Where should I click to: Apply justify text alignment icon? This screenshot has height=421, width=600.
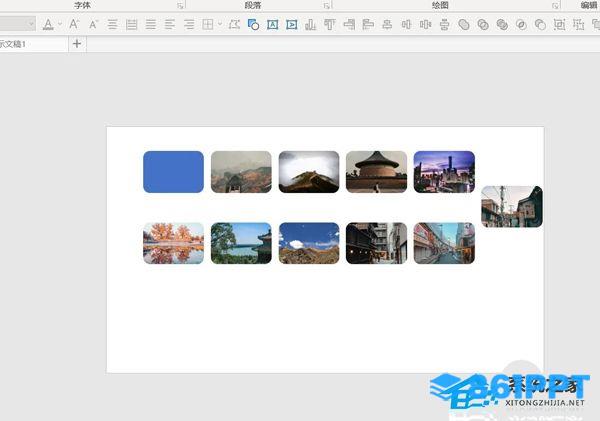click(x=151, y=24)
